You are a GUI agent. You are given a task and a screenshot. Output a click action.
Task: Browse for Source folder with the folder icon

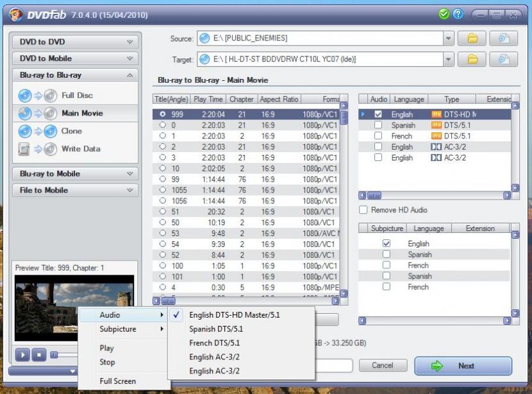tap(472, 39)
